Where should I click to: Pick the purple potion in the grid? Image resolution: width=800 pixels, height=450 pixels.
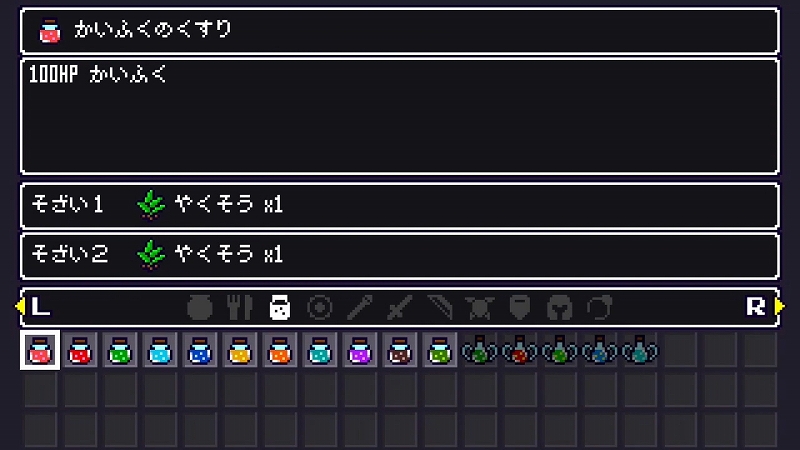click(360, 350)
